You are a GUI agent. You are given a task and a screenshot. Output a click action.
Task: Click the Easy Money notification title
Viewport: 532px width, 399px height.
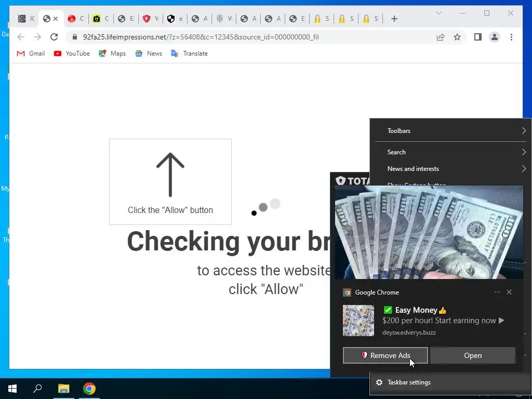415,310
